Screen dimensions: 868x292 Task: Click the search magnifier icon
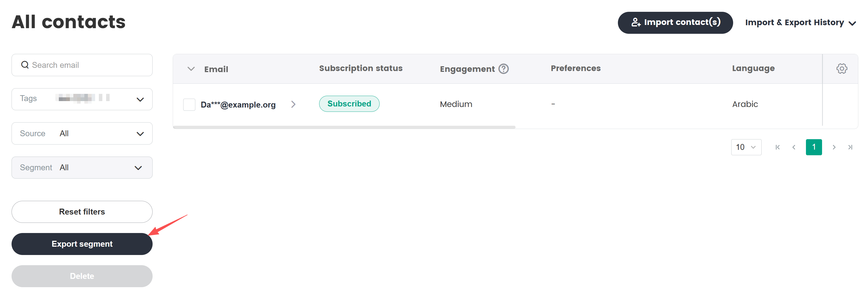pos(25,65)
